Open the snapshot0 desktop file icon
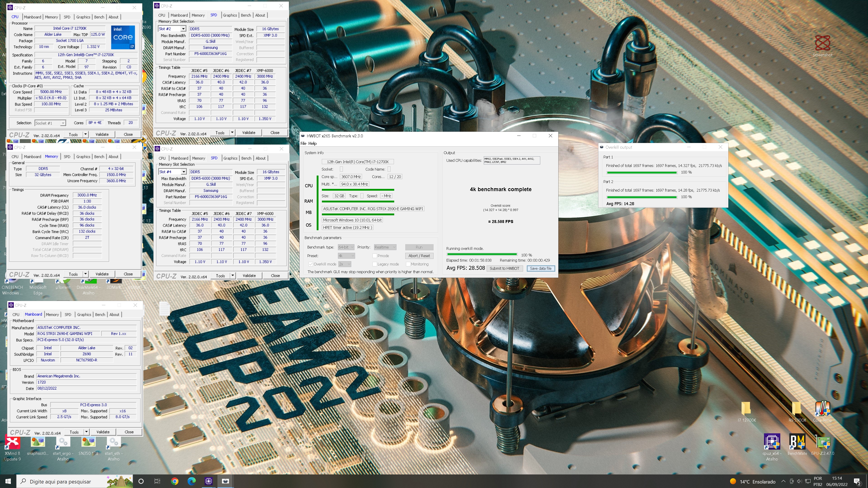This screenshot has width=868, height=488. [38, 446]
